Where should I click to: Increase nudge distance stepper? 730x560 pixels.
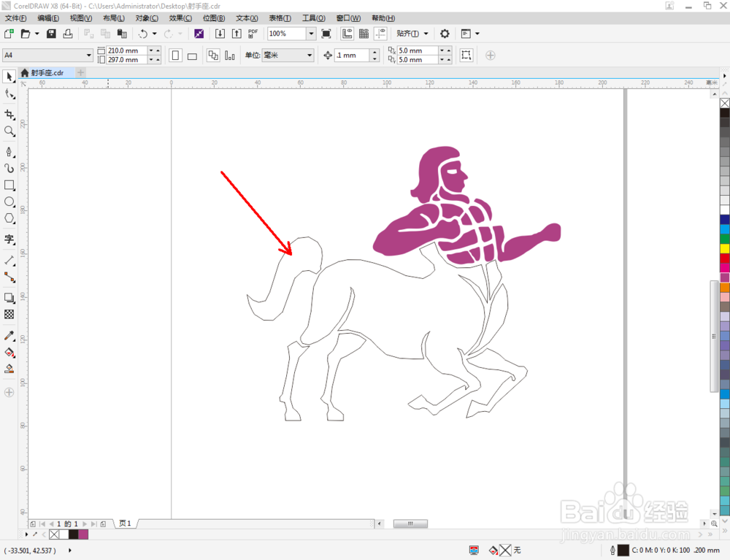click(x=374, y=52)
